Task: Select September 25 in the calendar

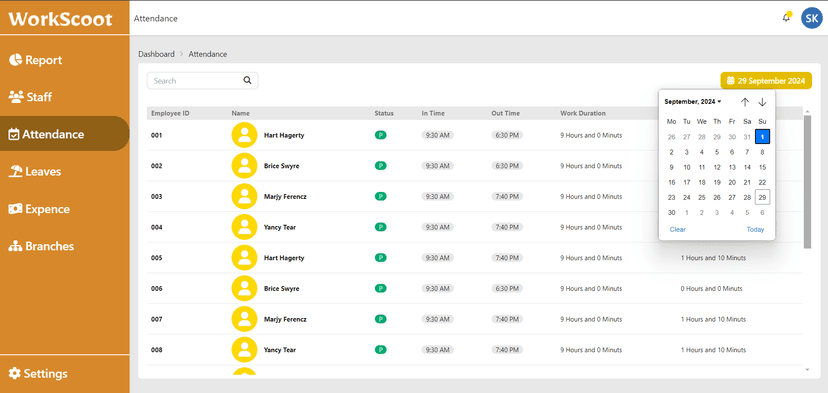Action: tap(702, 197)
